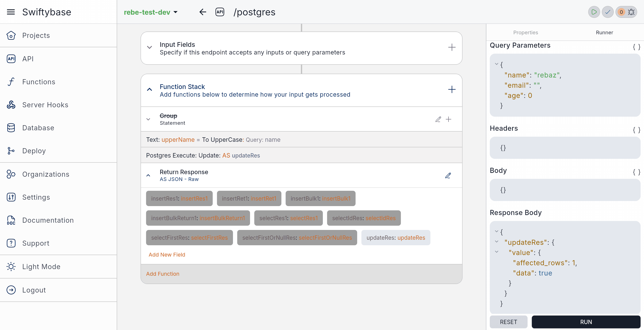The width and height of the screenshot is (644, 330).
Task: Click the Server Hooks webhook icon
Action: (11, 105)
